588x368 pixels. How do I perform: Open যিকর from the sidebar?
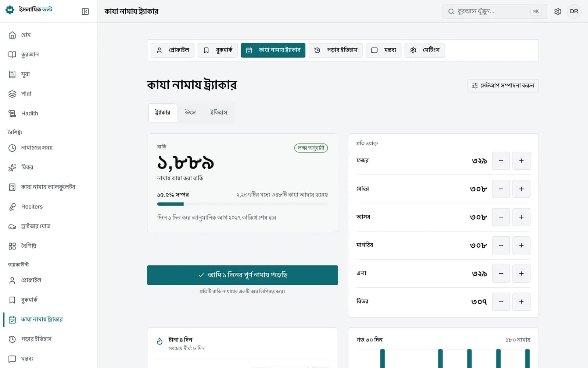[x=49, y=167]
